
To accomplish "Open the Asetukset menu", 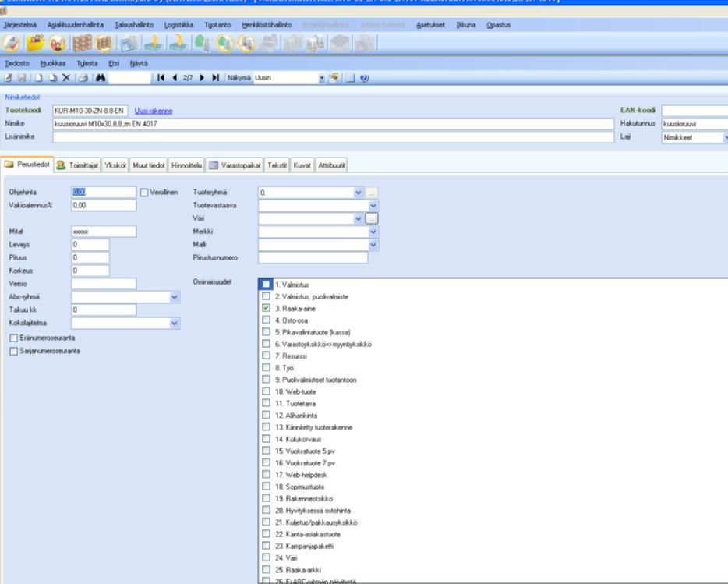I will click(430, 25).
